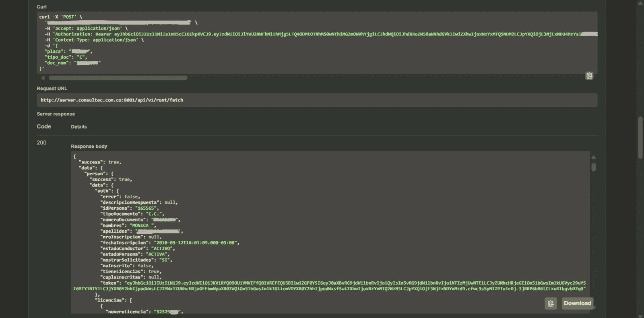Click the curl scrollbar left arrow
This screenshot has width=644, height=318.
(43, 78)
